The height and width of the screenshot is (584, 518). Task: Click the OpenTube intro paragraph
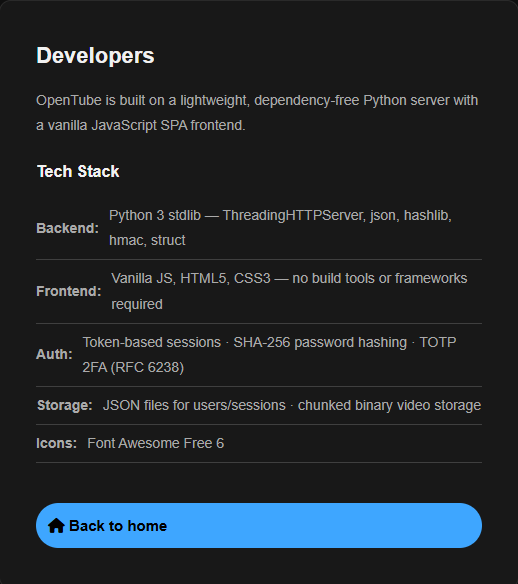pos(257,113)
